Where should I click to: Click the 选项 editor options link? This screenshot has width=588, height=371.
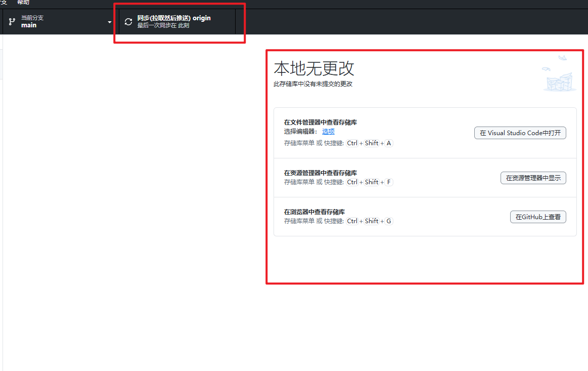tap(329, 132)
